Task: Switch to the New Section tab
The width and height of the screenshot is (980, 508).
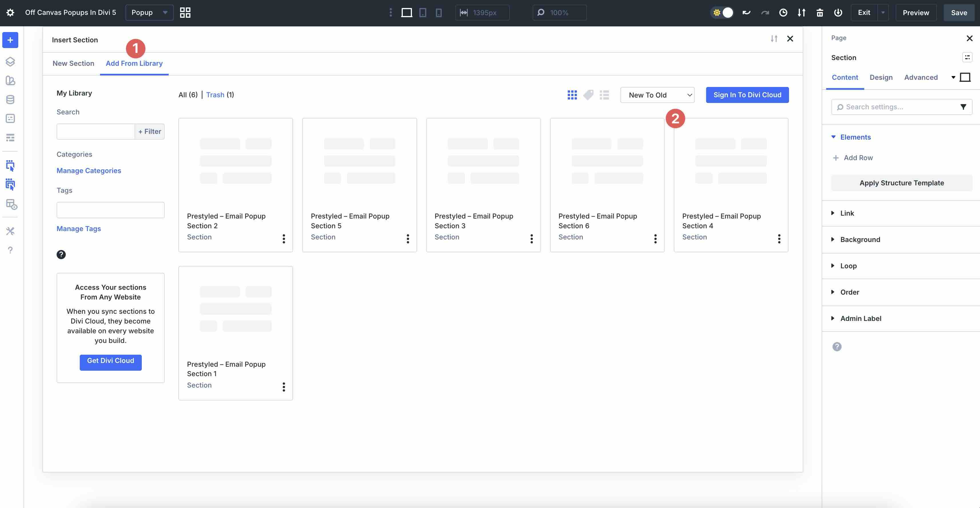Action: (73, 63)
